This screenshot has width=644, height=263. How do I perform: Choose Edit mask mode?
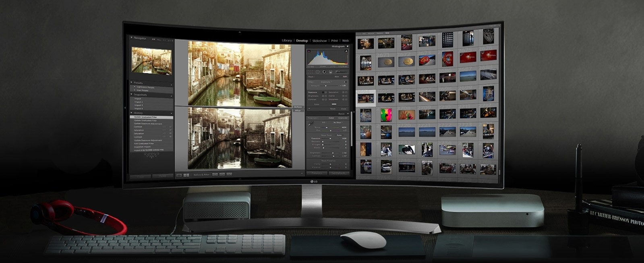tap(345, 77)
